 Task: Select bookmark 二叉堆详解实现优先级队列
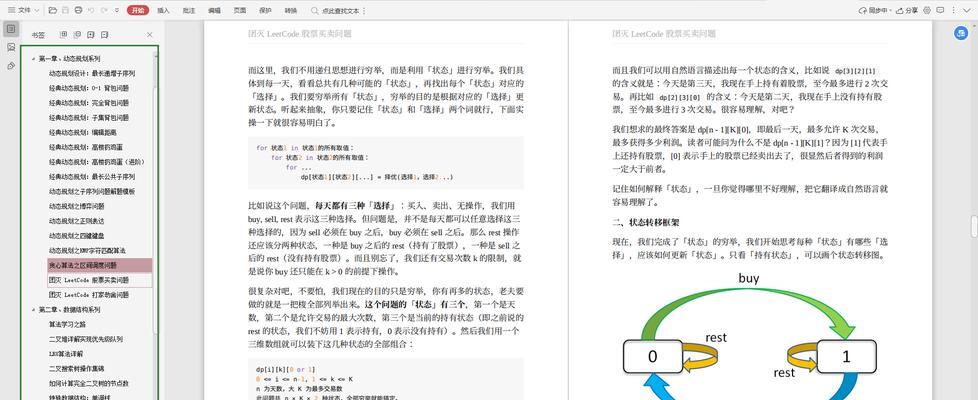(x=85, y=339)
